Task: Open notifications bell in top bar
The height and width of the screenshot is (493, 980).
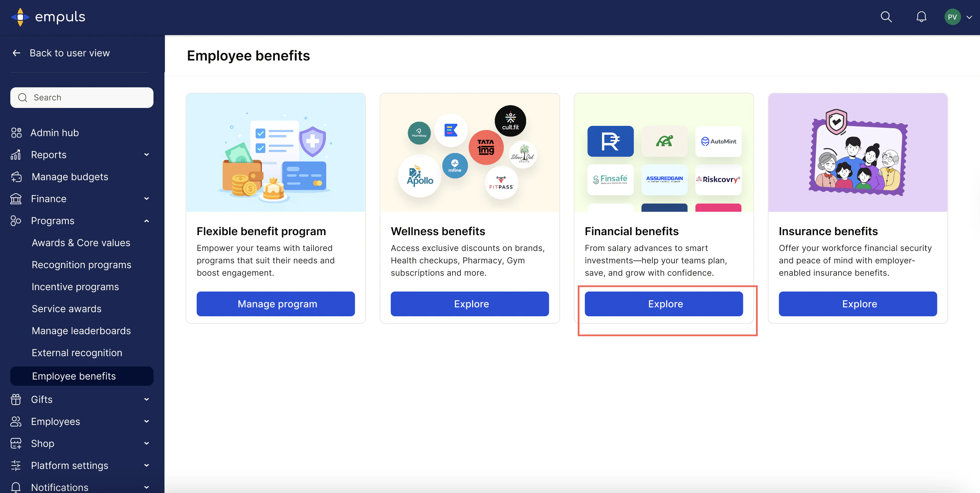Action: click(921, 17)
